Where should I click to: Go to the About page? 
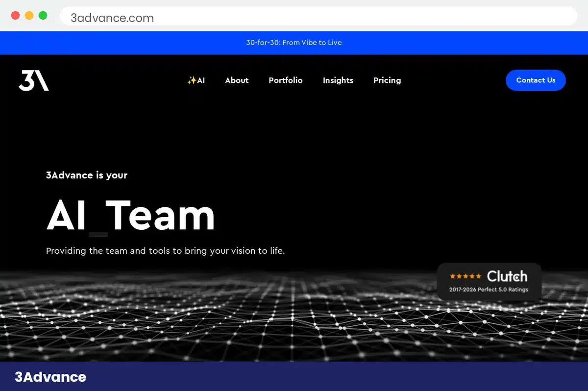coord(237,80)
